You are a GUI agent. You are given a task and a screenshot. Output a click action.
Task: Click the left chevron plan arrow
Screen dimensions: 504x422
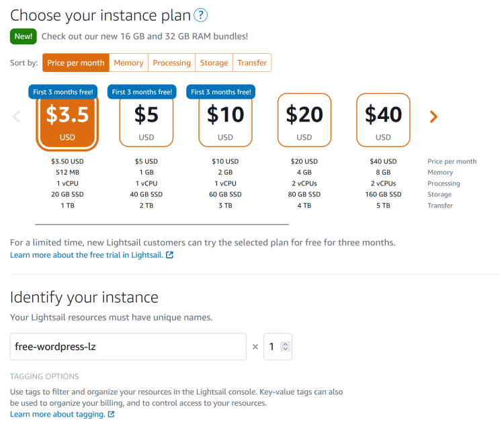[x=17, y=117]
